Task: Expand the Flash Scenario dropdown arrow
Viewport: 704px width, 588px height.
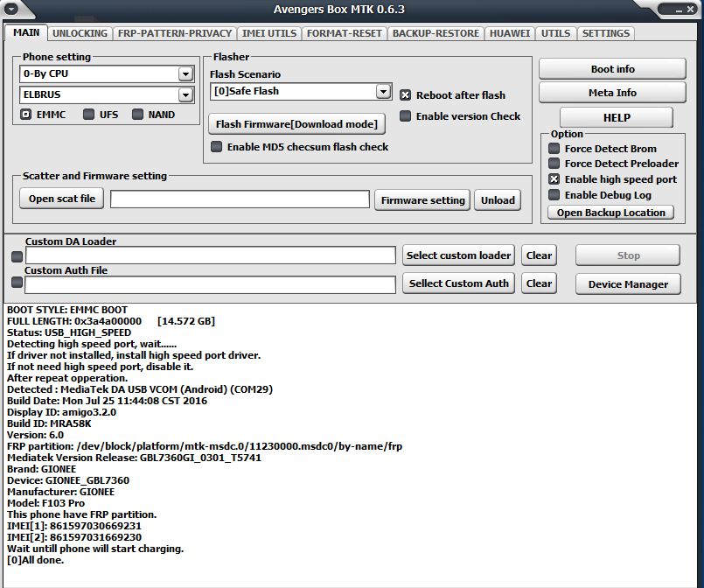Action: pyautogui.click(x=383, y=91)
